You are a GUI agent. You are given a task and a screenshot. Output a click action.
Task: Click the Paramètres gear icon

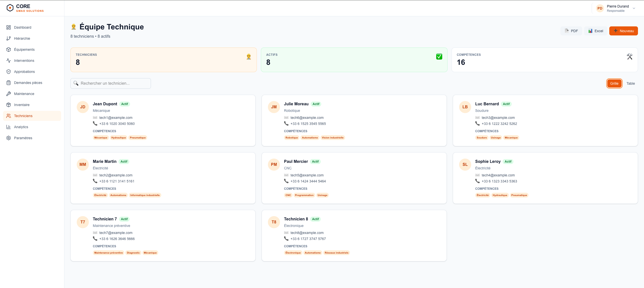pyautogui.click(x=9, y=138)
